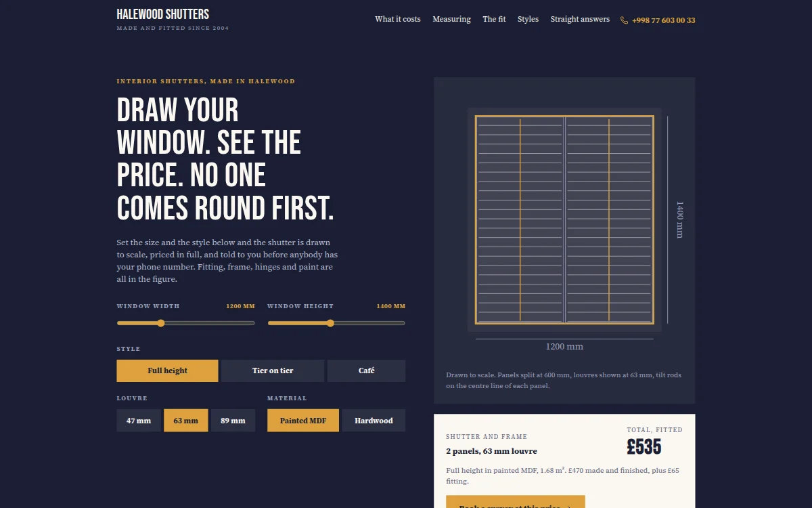Screen dimensions: 812x508
Task: Click the Window Height slider handle
Action: coord(330,323)
